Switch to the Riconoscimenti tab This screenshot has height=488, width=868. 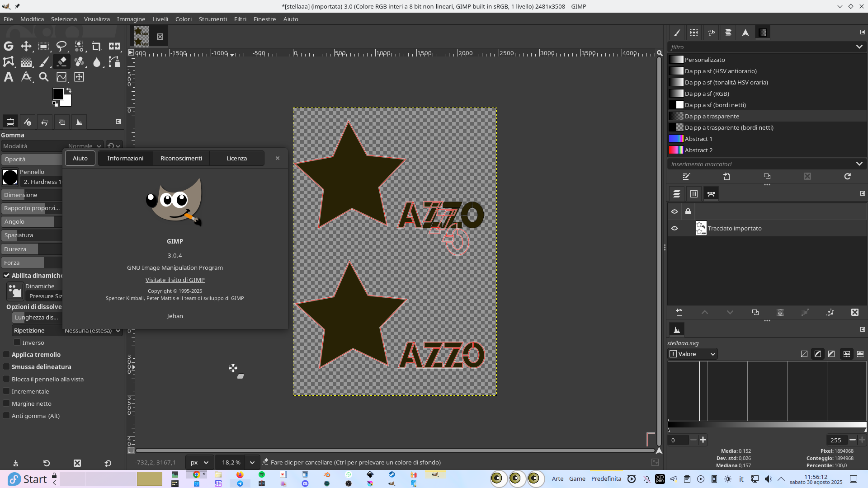tap(181, 158)
